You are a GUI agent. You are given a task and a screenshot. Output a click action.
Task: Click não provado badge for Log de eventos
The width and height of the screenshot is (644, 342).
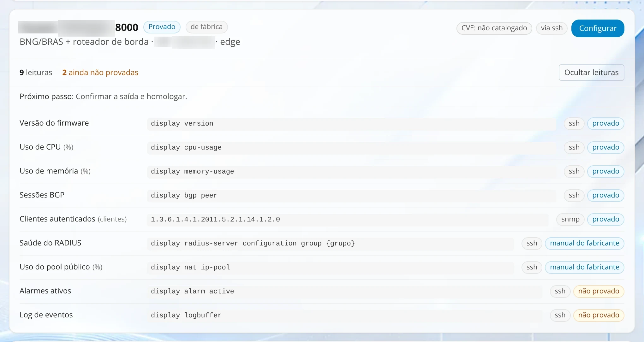click(599, 315)
